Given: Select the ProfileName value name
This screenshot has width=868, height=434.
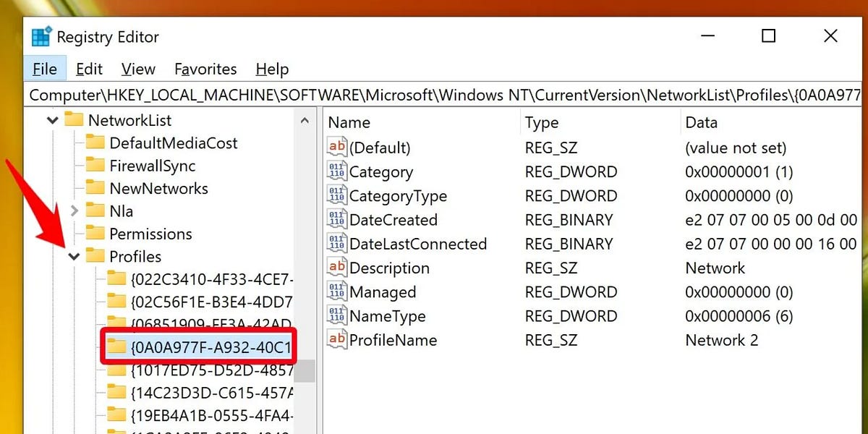Looking at the screenshot, I should [393, 340].
